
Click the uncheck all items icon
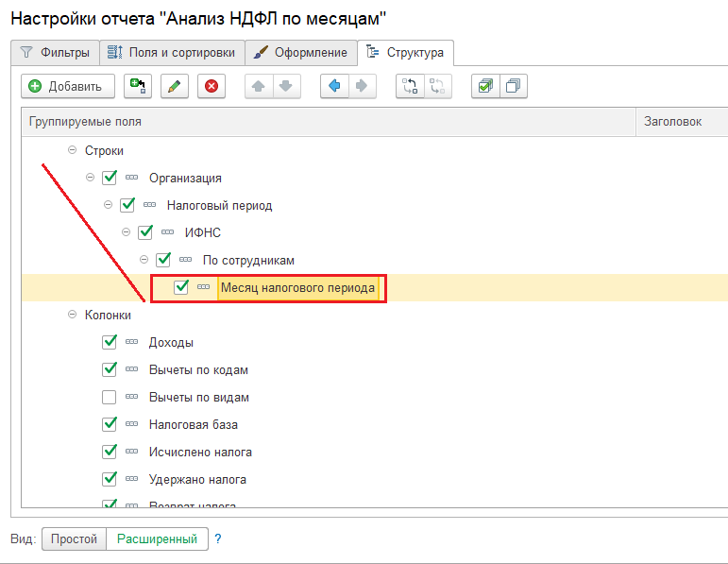513,86
